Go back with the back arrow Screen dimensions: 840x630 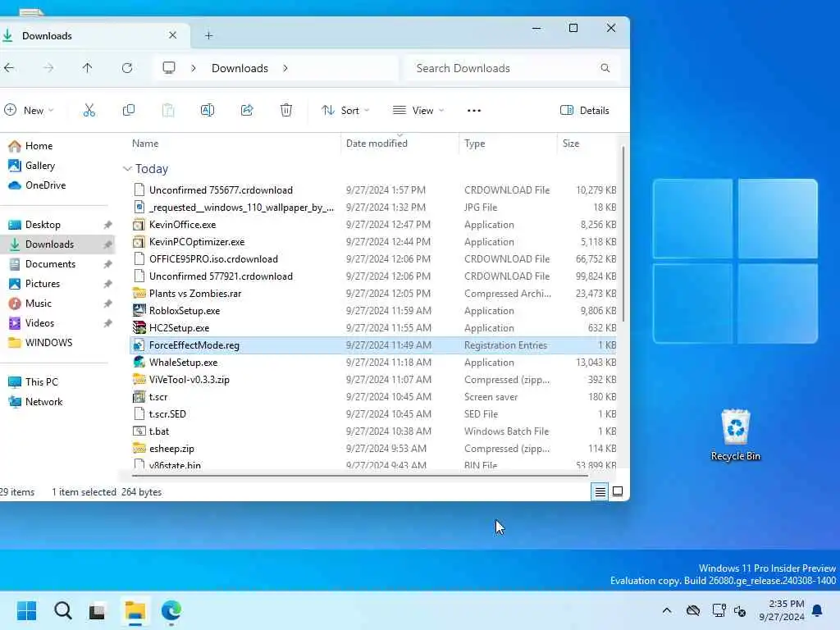pyautogui.click(x=9, y=68)
